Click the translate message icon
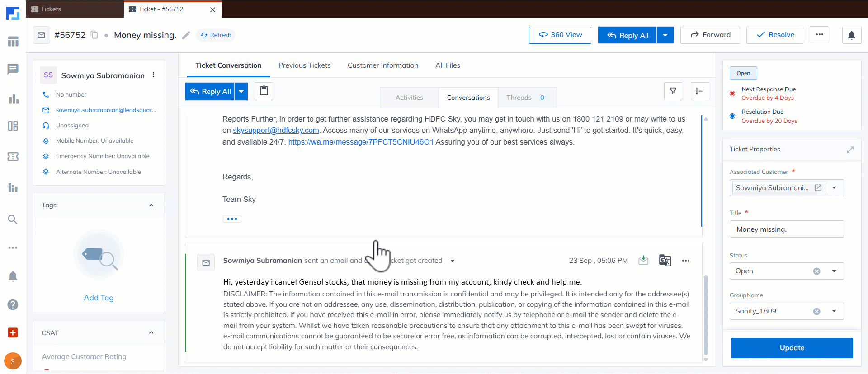 665,261
